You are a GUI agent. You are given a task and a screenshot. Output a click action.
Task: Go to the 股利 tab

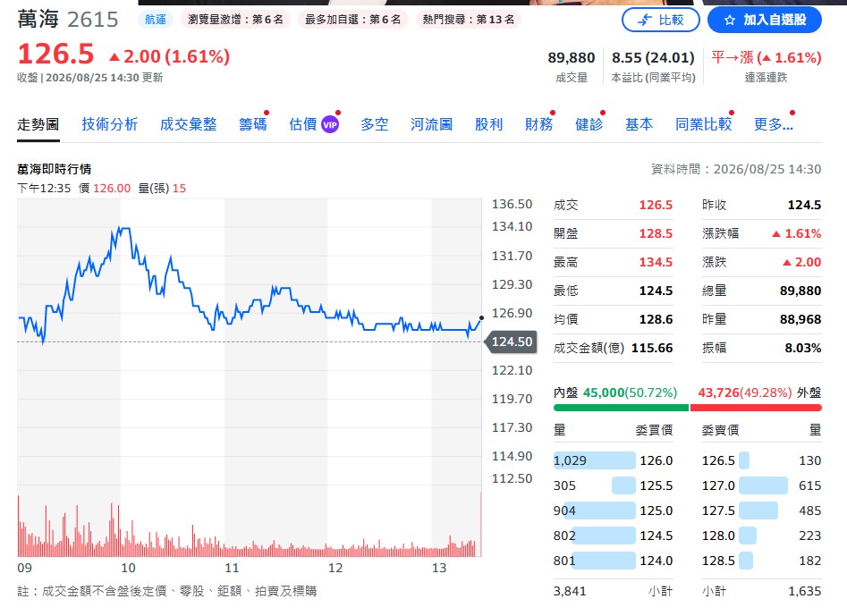point(489,124)
